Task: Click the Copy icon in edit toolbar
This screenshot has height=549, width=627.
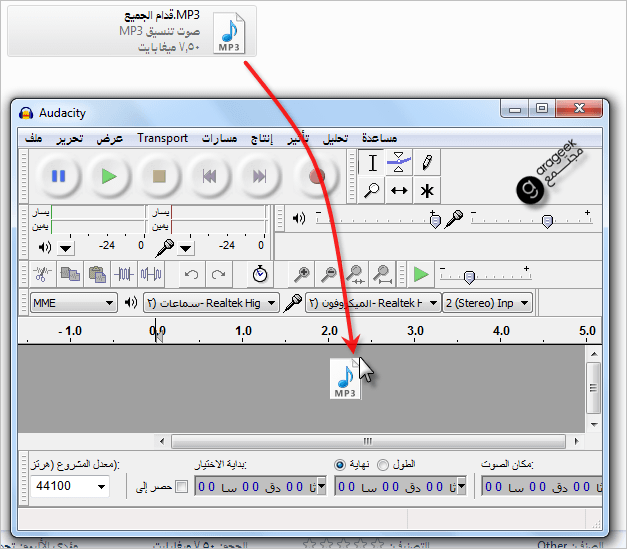Action: [x=70, y=274]
